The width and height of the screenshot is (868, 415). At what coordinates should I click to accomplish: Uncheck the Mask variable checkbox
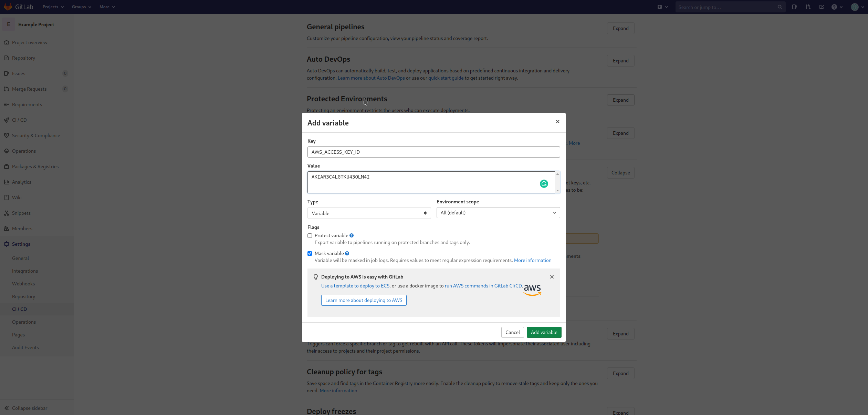point(310,254)
